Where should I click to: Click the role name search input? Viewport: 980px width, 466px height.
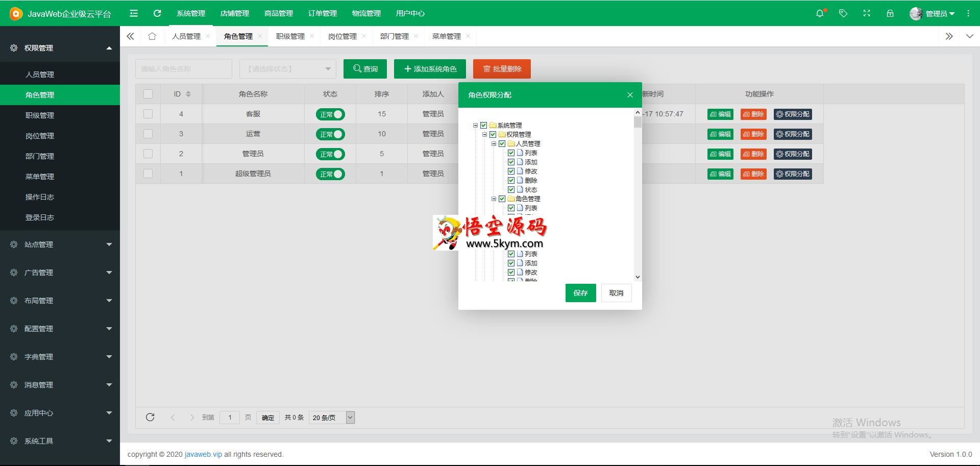pyautogui.click(x=184, y=69)
